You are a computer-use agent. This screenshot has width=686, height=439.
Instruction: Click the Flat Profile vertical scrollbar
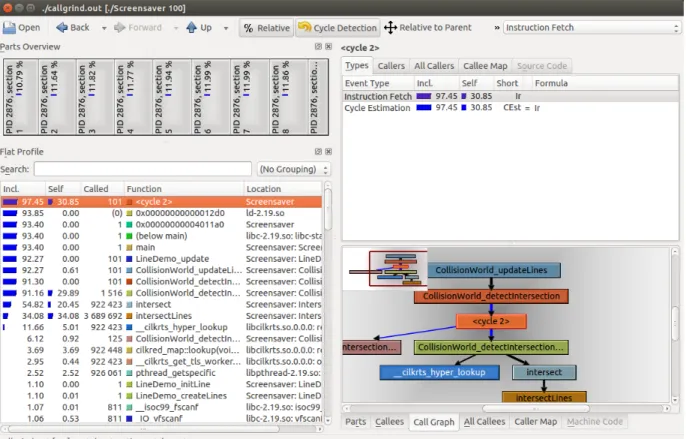point(328,303)
